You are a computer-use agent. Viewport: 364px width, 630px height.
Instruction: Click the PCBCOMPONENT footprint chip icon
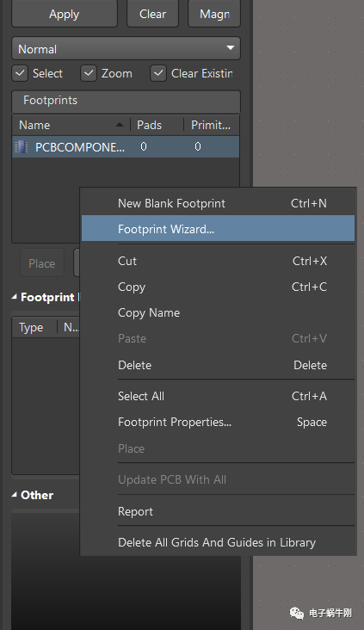(x=22, y=146)
